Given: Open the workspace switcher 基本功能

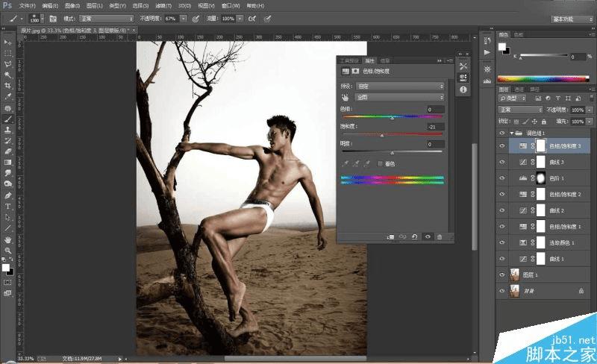Looking at the screenshot, I should (x=572, y=19).
